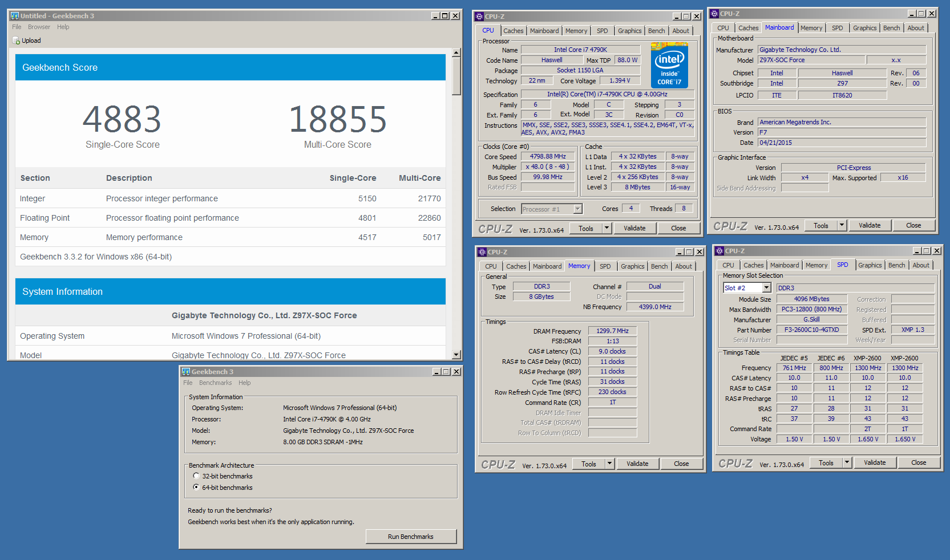Click BIOS Date 04/21/2015 field

[842, 143]
